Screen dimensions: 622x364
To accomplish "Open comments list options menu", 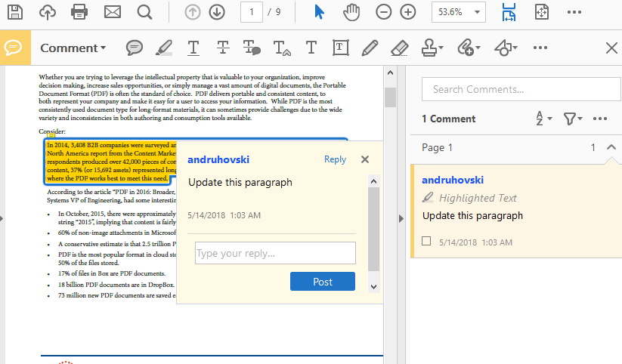I will tap(600, 119).
